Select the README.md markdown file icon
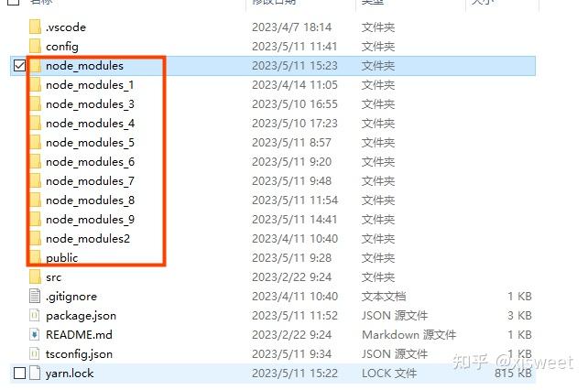This screenshot has width=588, height=390. pyautogui.click(x=35, y=334)
